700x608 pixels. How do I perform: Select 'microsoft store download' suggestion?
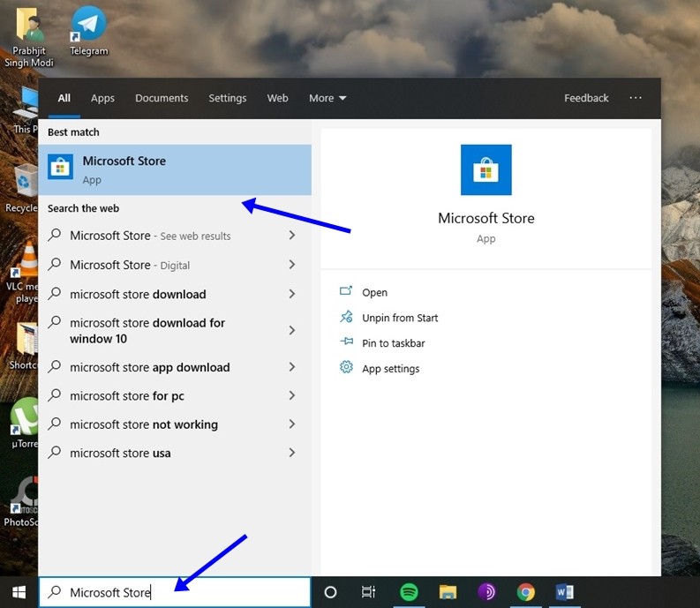pyautogui.click(x=175, y=294)
